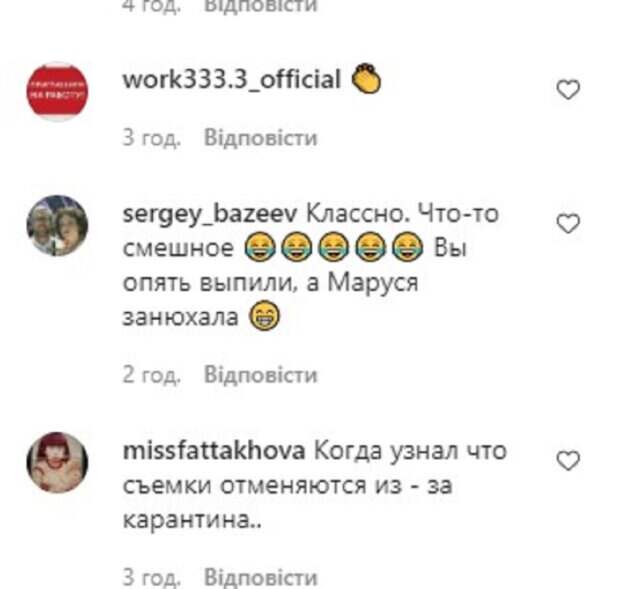Click '3 год.' timestamp under missfattakhova's comment
The image size is (620, 589).
tap(151, 577)
